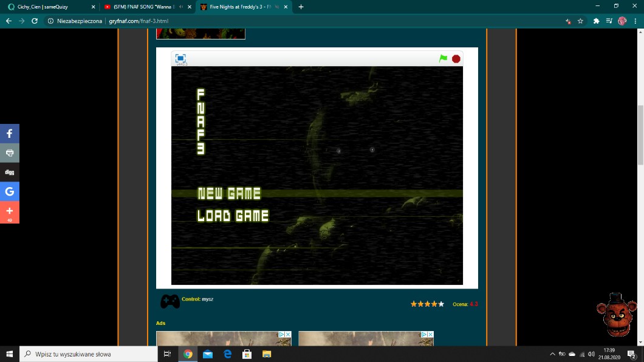This screenshot has height=362, width=644.
Task: Mute the playing YouTube tab audio
Action: tap(181, 7)
